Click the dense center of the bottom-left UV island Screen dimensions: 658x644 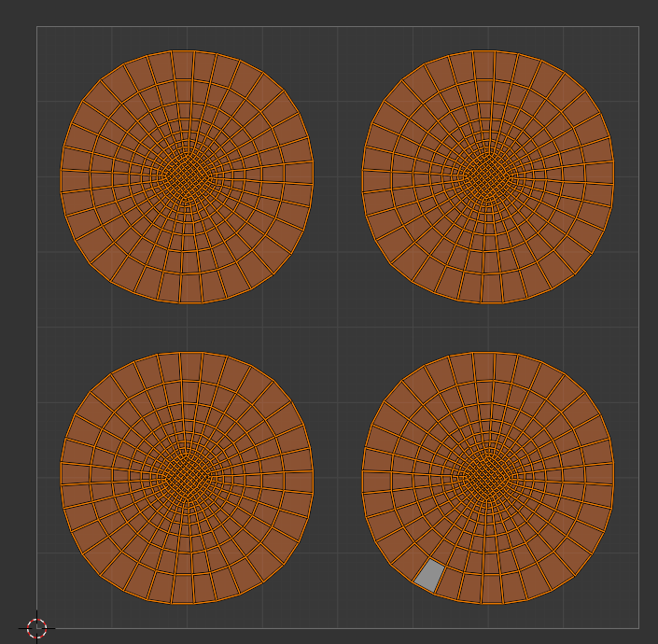188,478
